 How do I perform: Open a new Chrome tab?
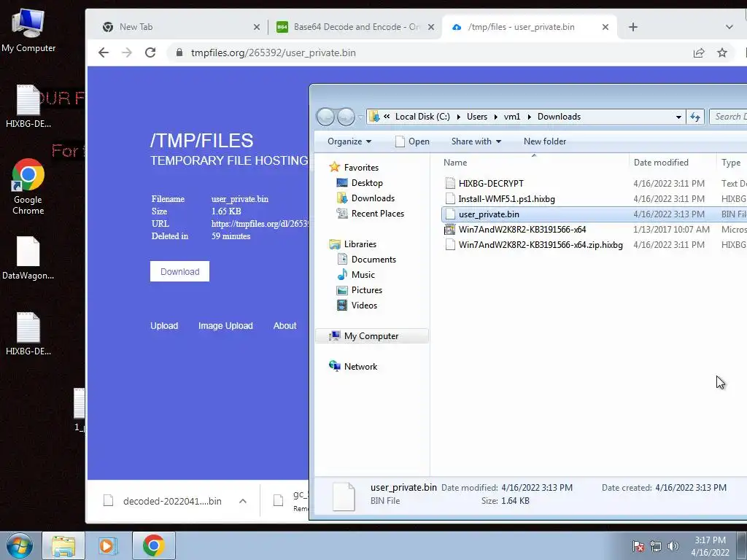pos(632,27)
